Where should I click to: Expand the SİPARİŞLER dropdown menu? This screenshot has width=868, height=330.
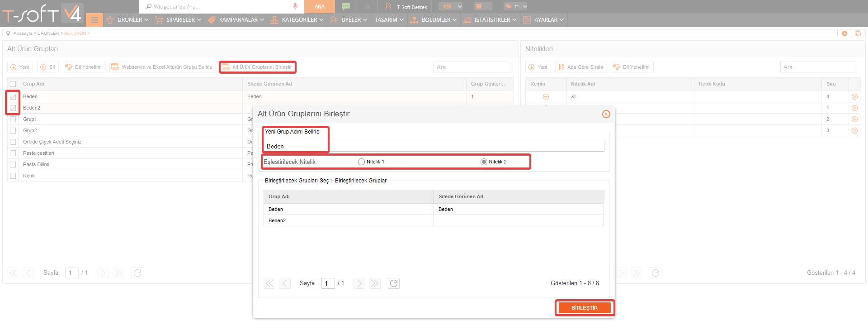coord(178,20)
